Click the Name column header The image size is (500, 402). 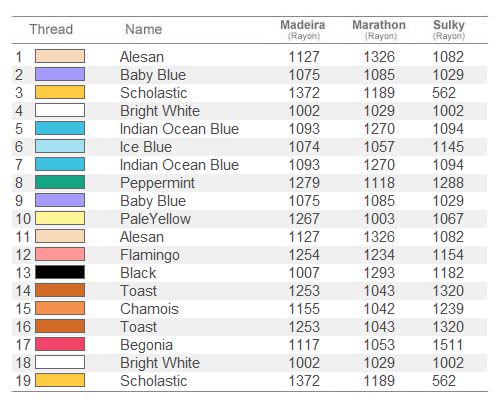coord(144,29)
